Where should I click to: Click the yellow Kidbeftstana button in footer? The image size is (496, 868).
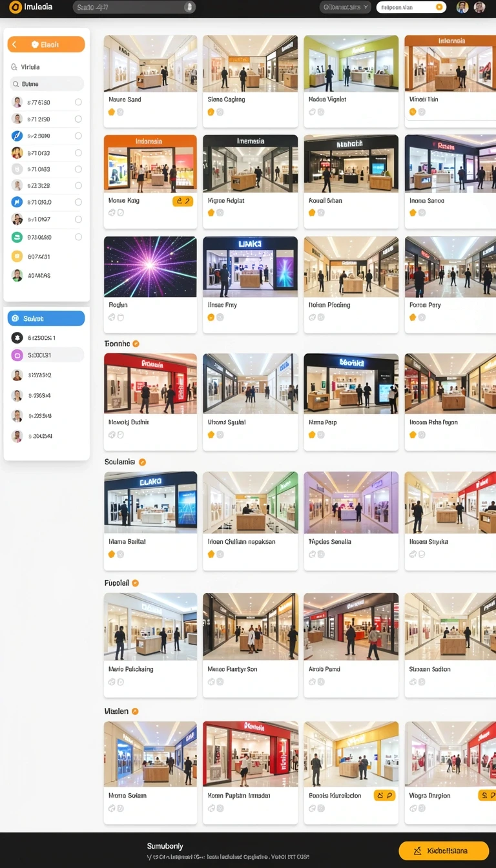(x=444, y=851)
